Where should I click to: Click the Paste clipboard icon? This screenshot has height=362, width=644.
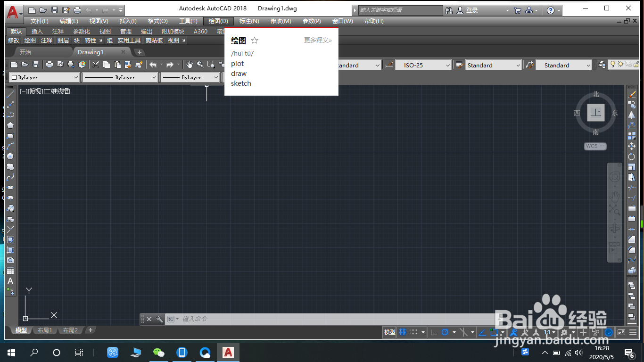(x=117, y=65)
